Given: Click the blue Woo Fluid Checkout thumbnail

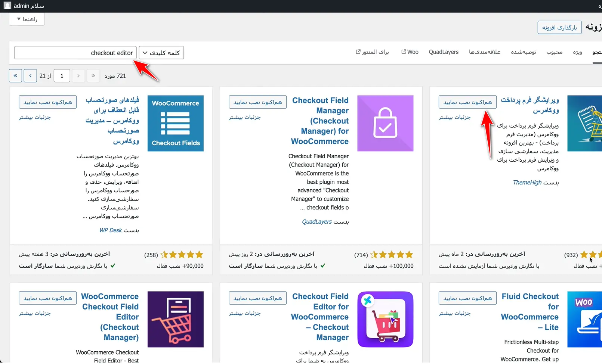Looking at the screenshot, I should click(585, 319).
